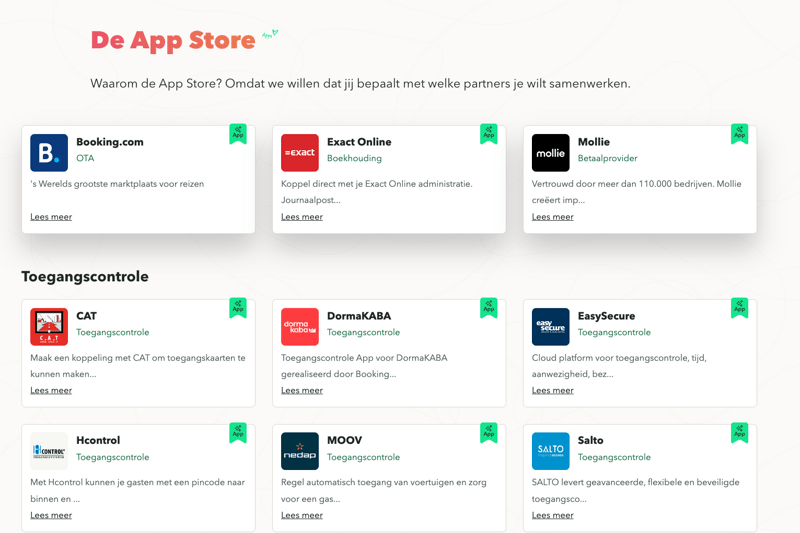Click the Booking.com card title
Screen dimensions: 800x533
(x=110, y=142)
